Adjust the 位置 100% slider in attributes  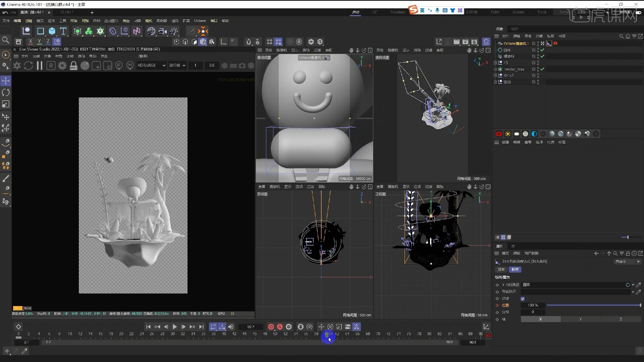(x=594, y=305)
